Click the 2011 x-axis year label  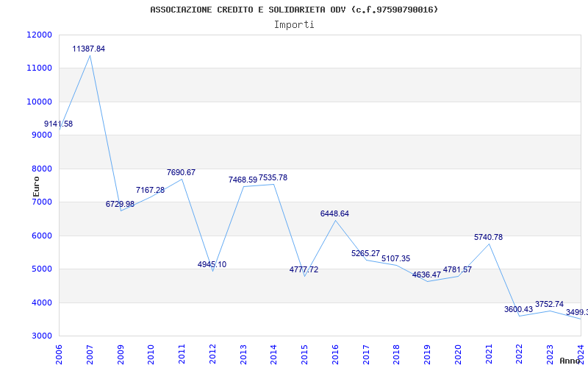[x=182, y=355]
